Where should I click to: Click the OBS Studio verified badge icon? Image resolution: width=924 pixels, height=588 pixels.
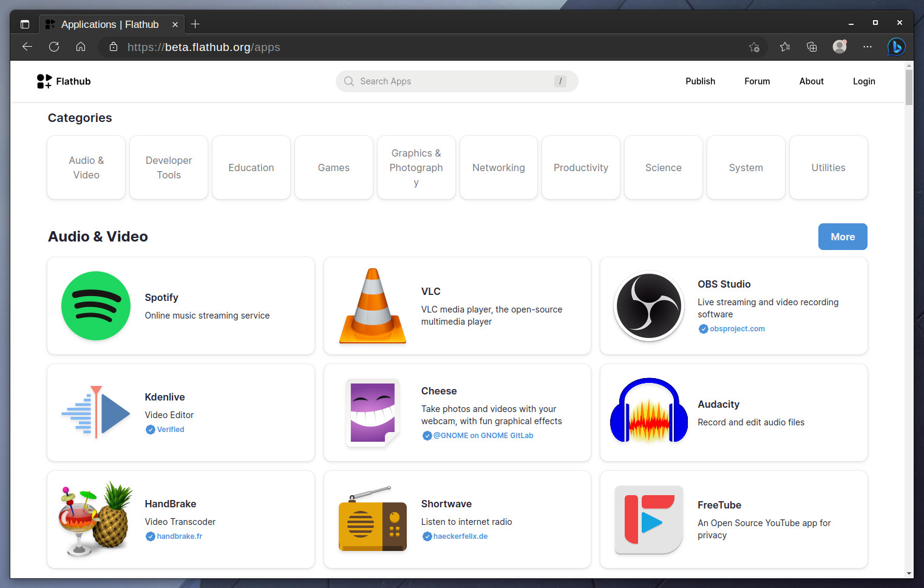pyautogui.click(x=703, y=329)
